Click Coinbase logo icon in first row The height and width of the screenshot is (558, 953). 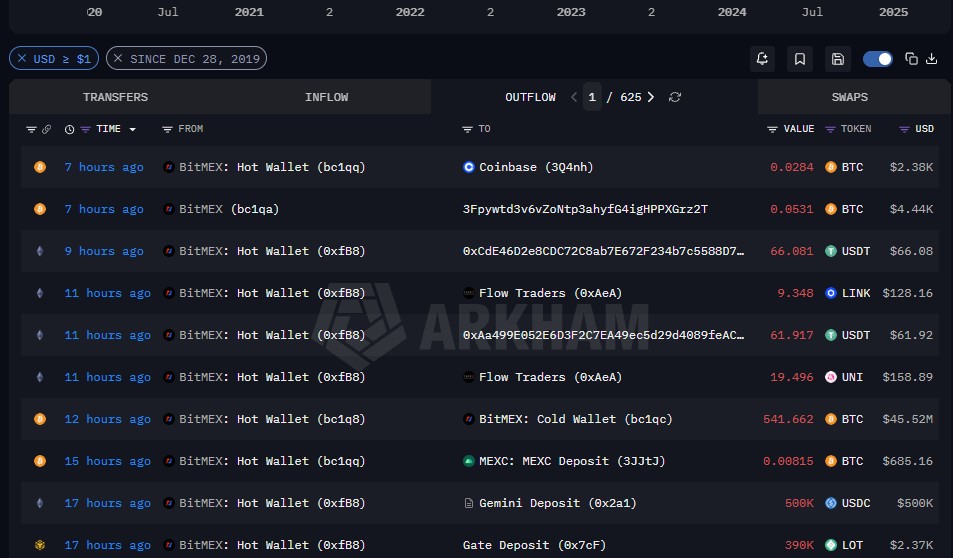pyautogui.click(x=469, y=167)
